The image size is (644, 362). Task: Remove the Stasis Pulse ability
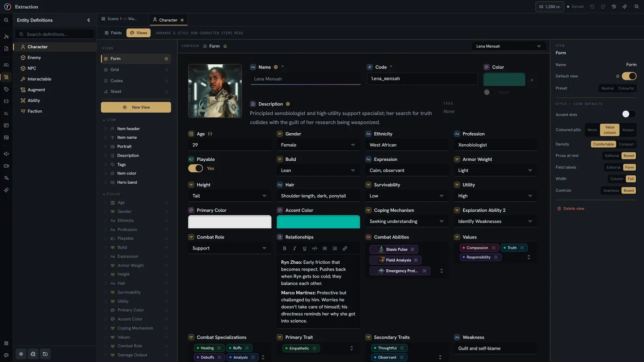pos(413,249)
